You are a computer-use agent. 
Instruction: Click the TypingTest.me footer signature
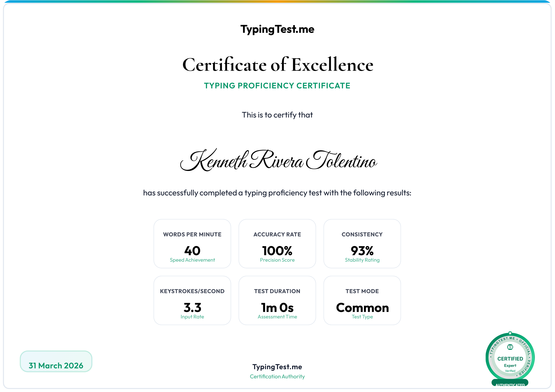tap(277, 367)
